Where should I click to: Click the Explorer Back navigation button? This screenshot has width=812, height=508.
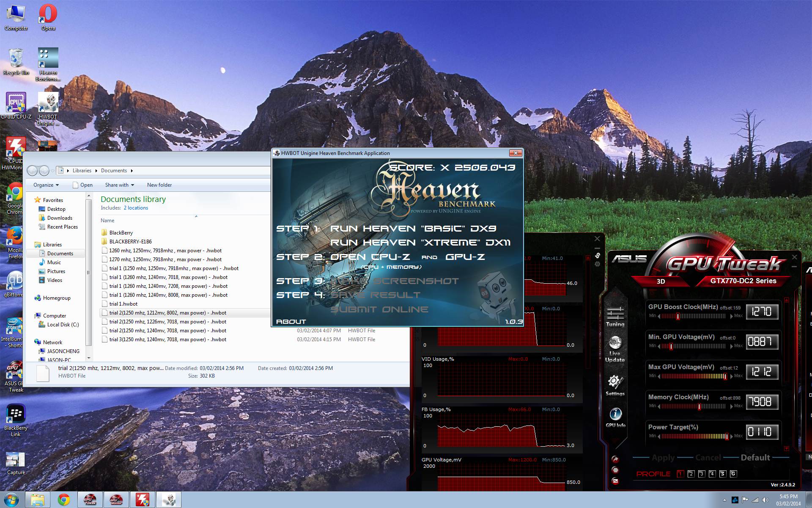click(32, 171)
